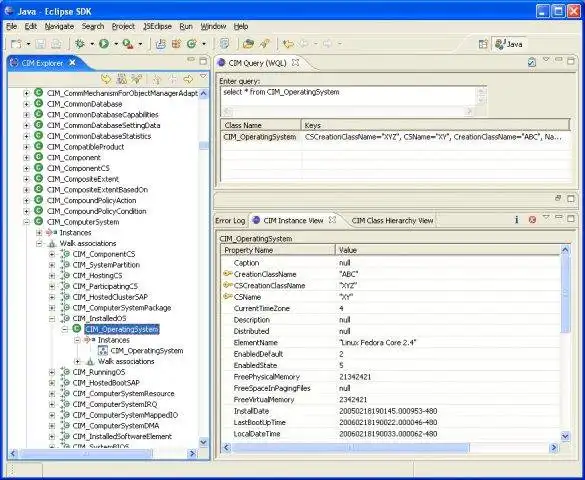Select the ElementName property row
The width and height of the screenshot is (585, 480).
pos(391,342)
